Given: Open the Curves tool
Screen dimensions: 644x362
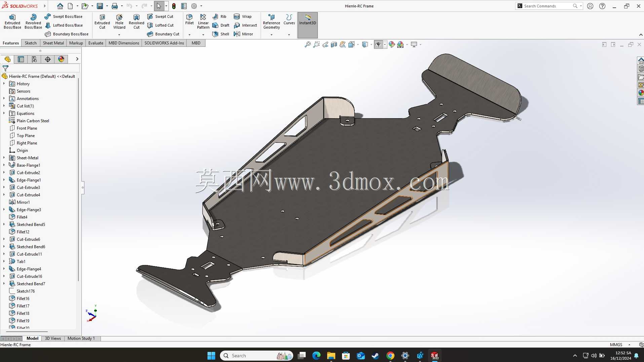Looking at the screenshot, I should point(289,20).
